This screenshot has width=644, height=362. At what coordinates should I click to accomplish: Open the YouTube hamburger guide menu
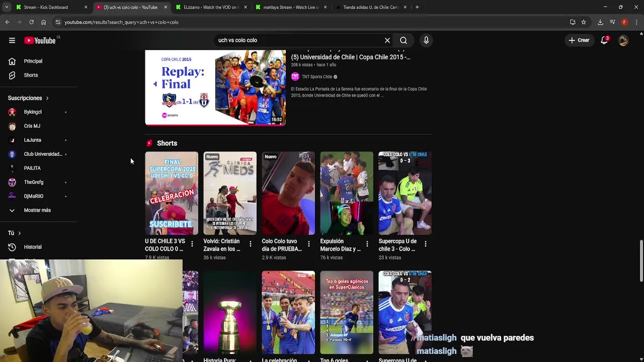click(x=12, y=40)
